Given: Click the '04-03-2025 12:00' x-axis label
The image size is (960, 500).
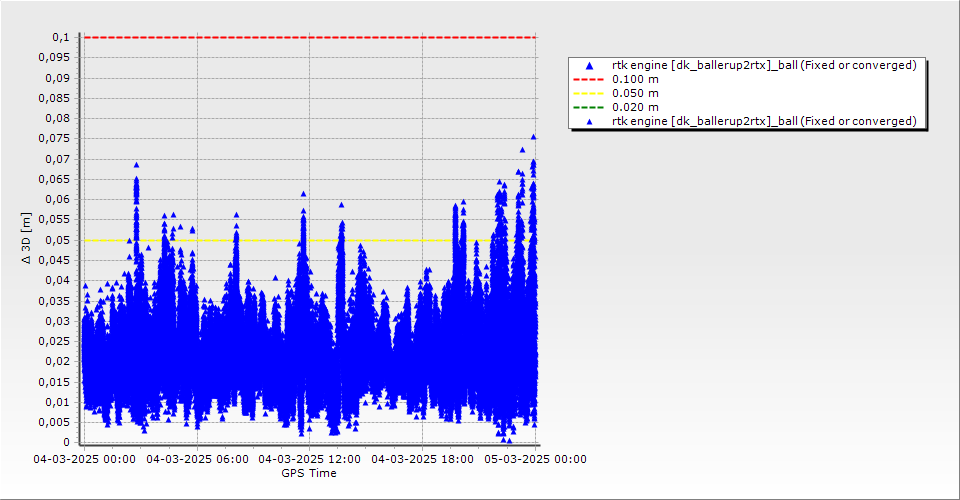Looking at the screenshot, I should pyautogui.click(x=310, y=459).
